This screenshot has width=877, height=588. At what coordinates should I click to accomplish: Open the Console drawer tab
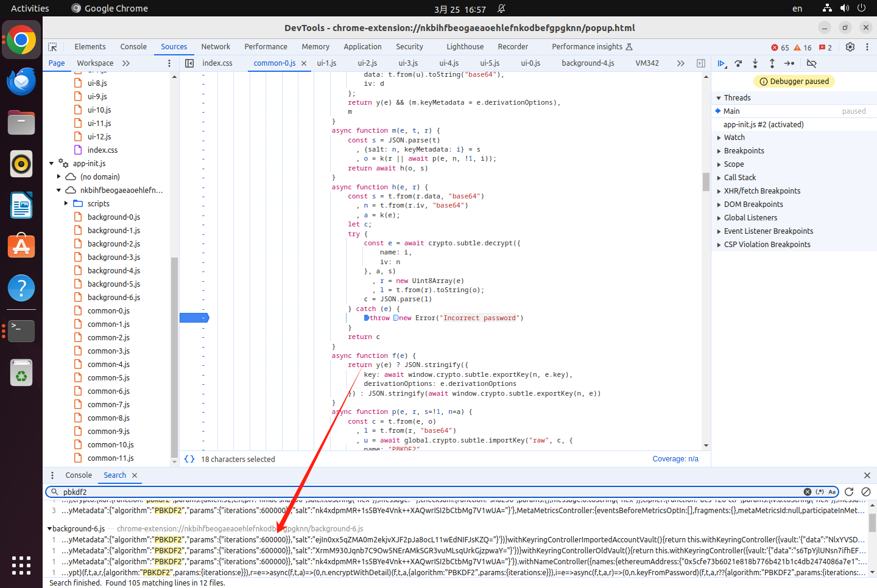coord(79,475)
